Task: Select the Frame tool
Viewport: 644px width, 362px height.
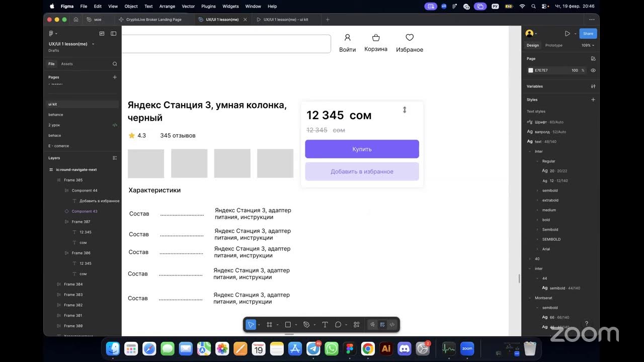Action: coord(269,325)
